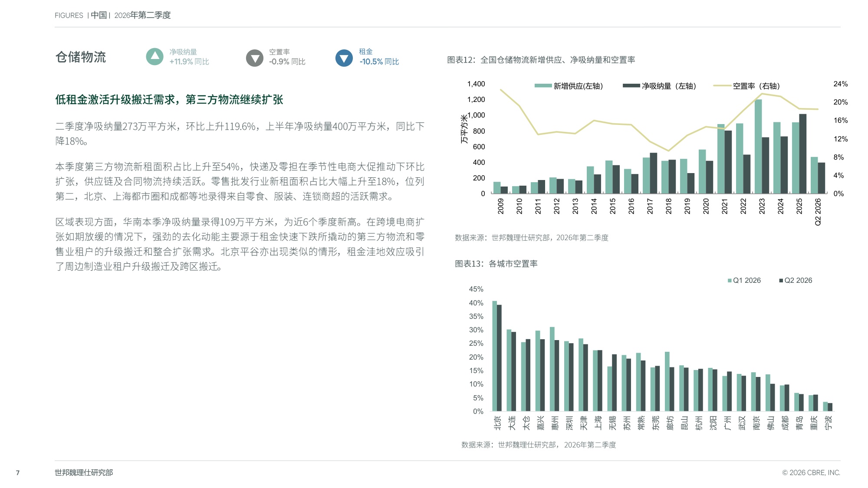Click the 租金 label beside blue icon
Viewport: 868px width, 488px height.
(x=366, y=51)
